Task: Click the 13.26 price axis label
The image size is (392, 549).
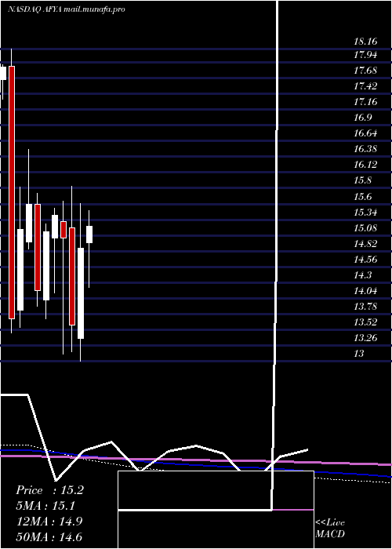Action: 365,338
